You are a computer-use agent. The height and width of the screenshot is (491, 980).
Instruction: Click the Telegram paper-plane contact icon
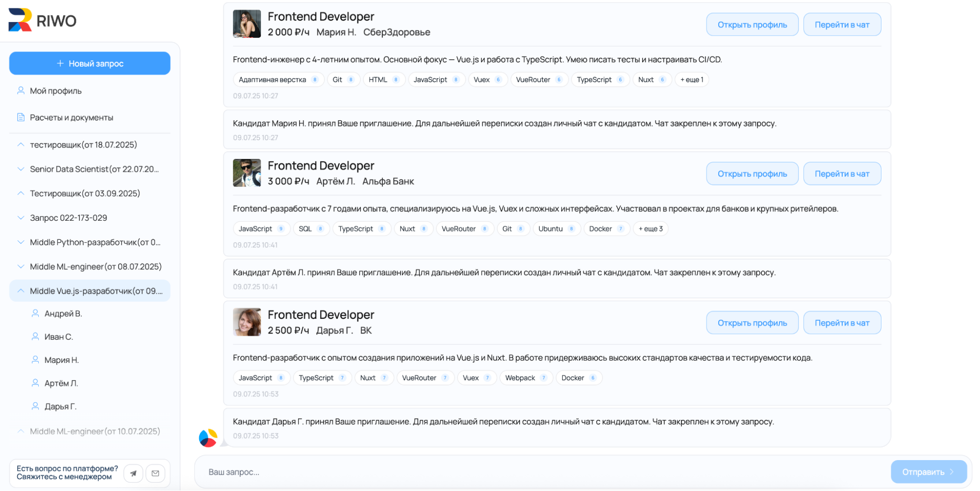[133, 473]
